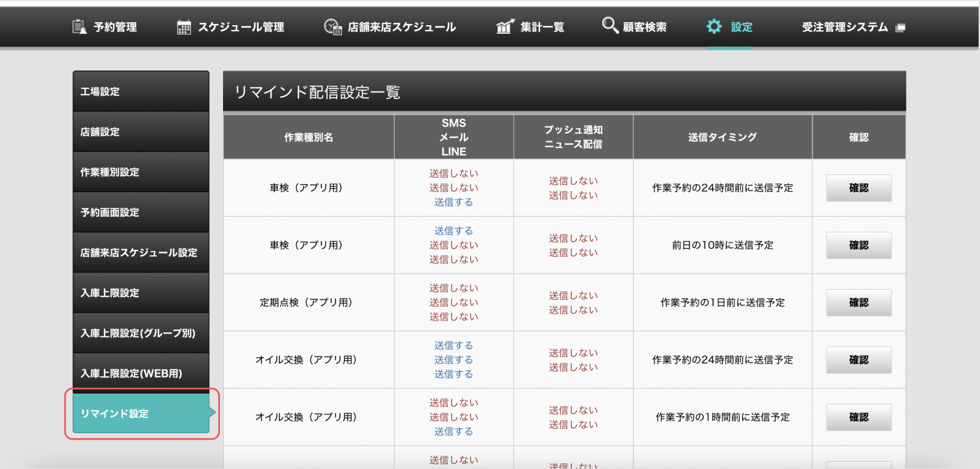Click the external window icon beside 受注管理システム
The height and width of the screenshot is (469, 980).
[901, 28]
